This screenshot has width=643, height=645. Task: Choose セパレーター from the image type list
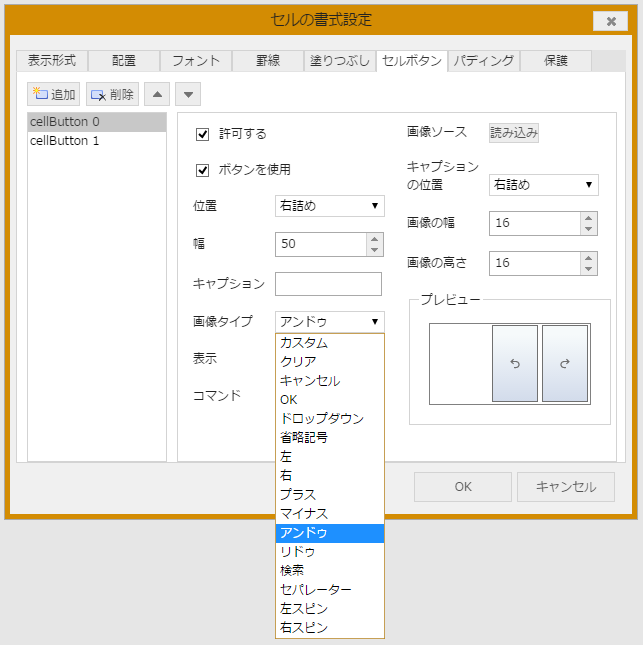330,590
